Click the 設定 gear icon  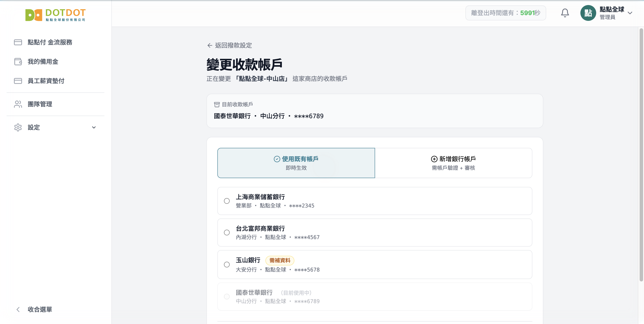coord(18,127)
